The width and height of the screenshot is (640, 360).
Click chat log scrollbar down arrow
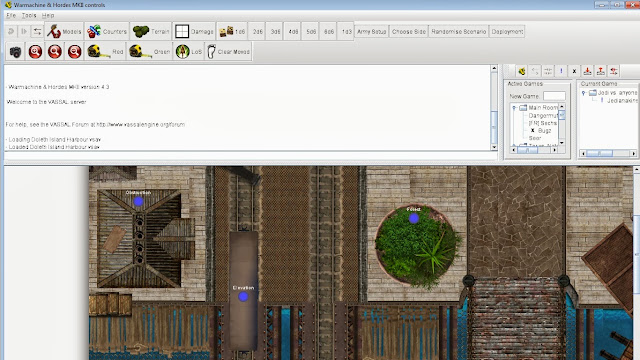pos(494,147)
